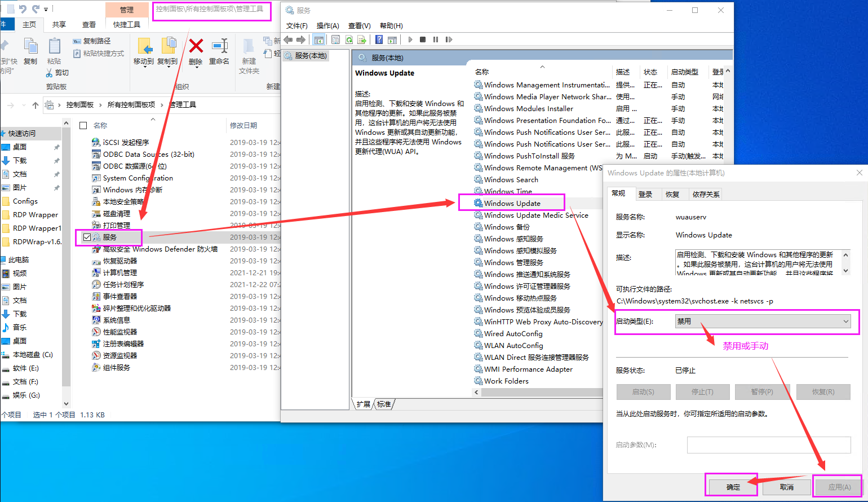
Task: Refresh the services list
Action: pyautogui.click(x=349, y=39)
